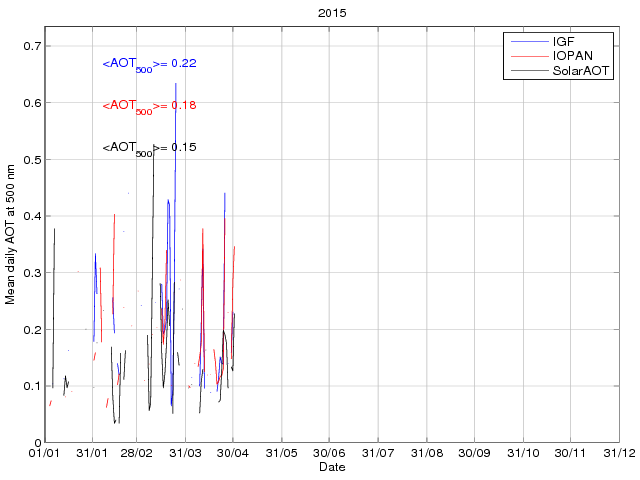Click the 30/09 date tick label
Viewport: 640px width, 480px height.
coord(474,454)
